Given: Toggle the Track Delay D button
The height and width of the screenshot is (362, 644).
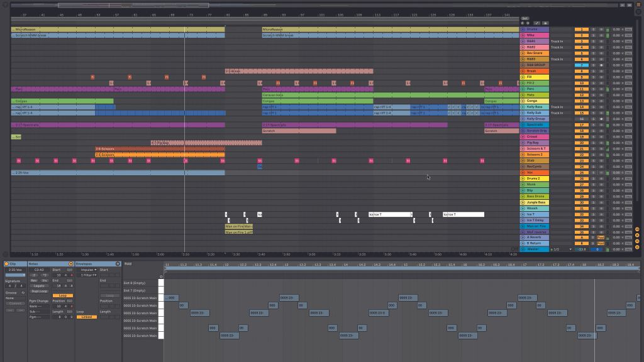Looking at the screenshot, I should (638, 247).
